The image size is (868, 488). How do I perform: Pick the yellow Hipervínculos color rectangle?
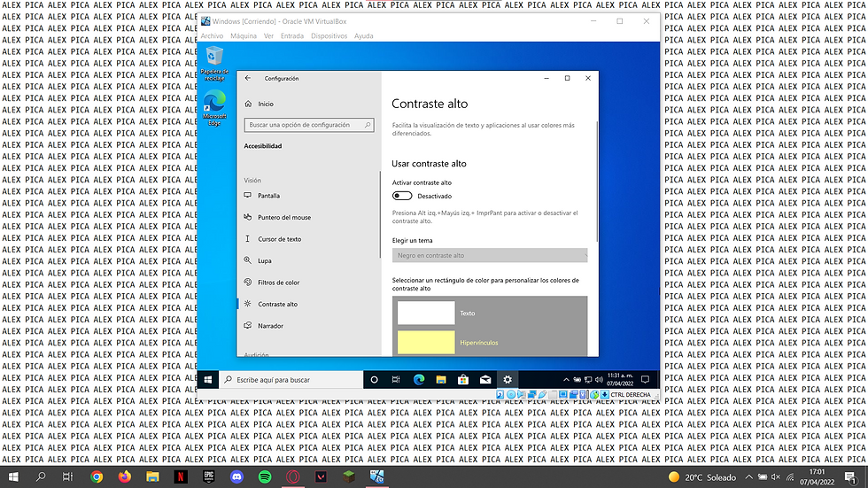pos(426,343)
